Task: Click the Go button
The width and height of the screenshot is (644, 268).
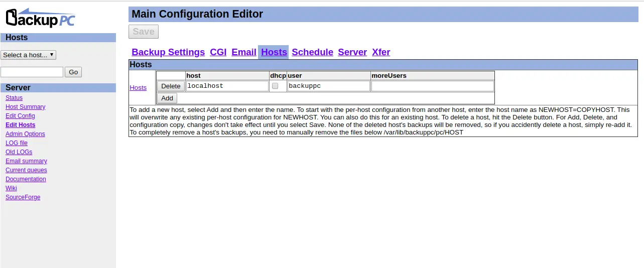Action: point(73,72)
